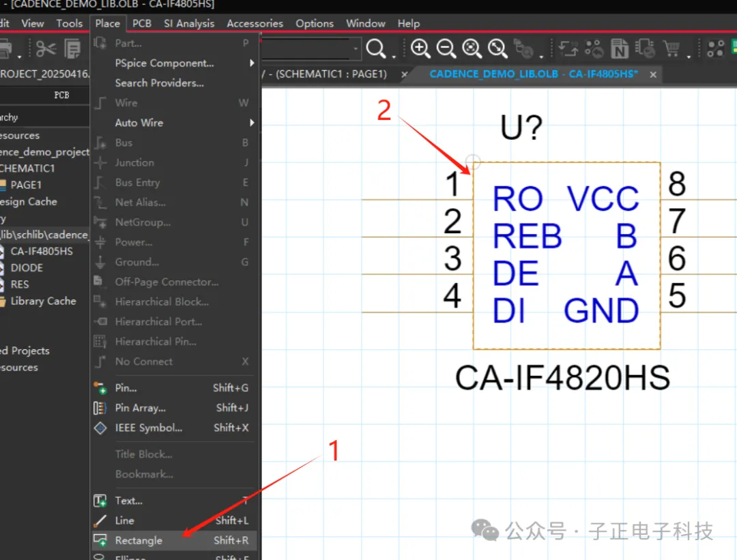Open the View menu
The height and width of the screenshot is (560, 737).
click(33, 23)
